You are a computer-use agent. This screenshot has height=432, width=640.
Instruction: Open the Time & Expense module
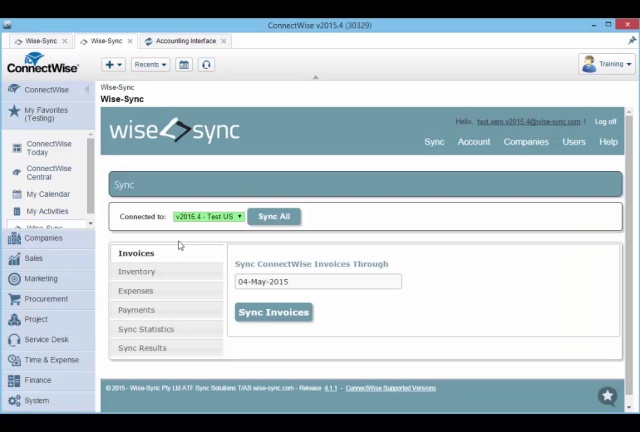point(48,360)
